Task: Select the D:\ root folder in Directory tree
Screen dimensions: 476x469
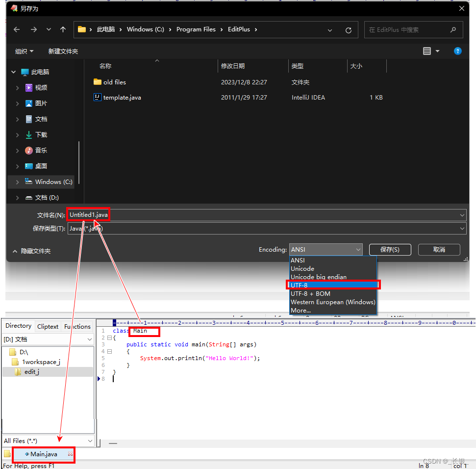Action: (23, 352)
